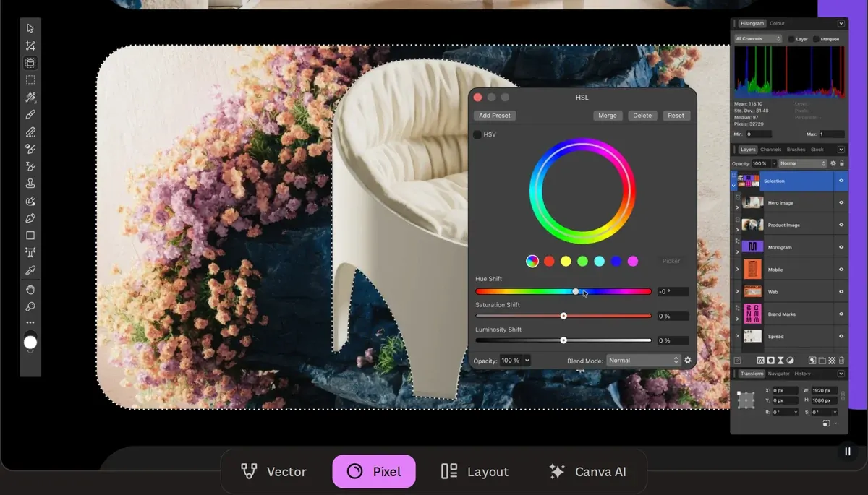Viewport: 868px width, 495px height.
Task: Select the red colour channel dot
Action: [x=549, y=261]
